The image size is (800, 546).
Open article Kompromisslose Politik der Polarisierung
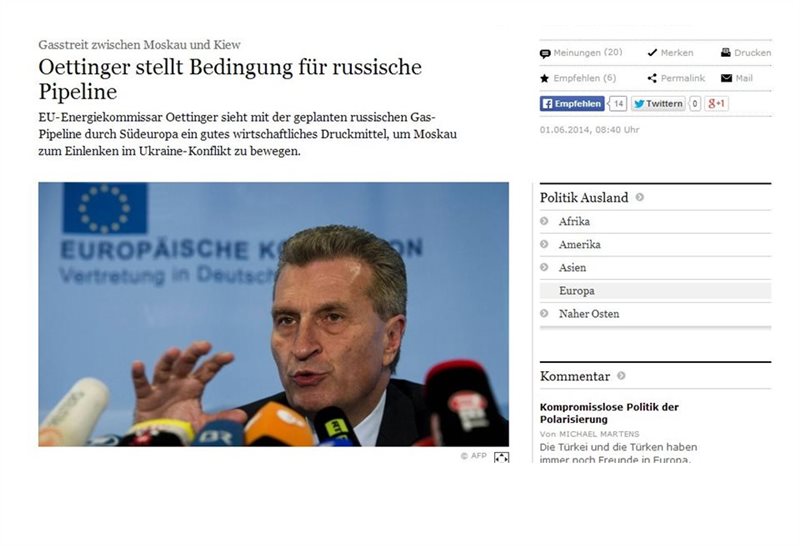609,413
